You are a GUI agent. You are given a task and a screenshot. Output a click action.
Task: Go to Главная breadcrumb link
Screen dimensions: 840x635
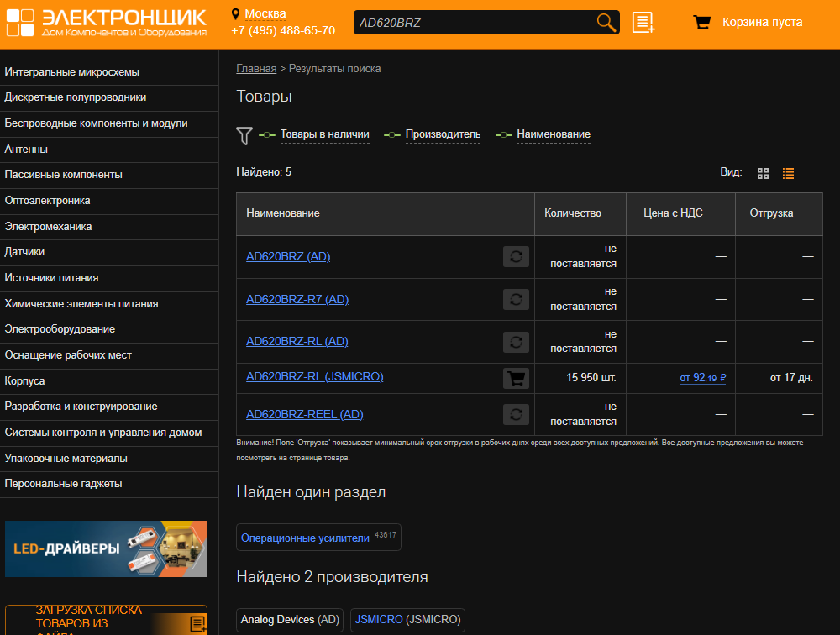click(x=256, y=69)
